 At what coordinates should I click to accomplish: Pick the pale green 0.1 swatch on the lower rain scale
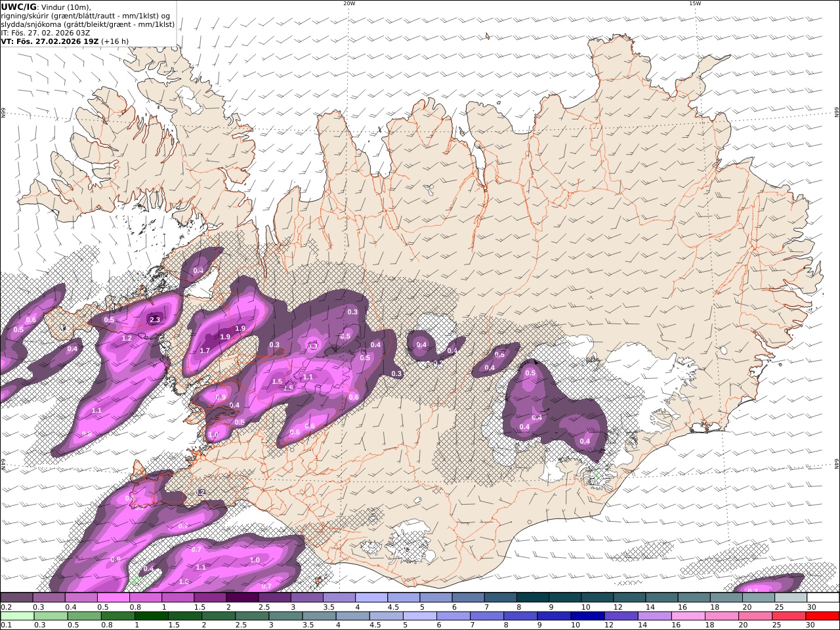click(x=18, y=616)
